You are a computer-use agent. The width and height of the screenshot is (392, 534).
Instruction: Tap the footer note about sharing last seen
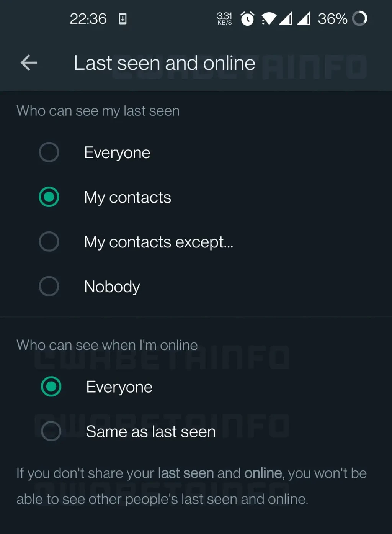click(x=191, y=486)
